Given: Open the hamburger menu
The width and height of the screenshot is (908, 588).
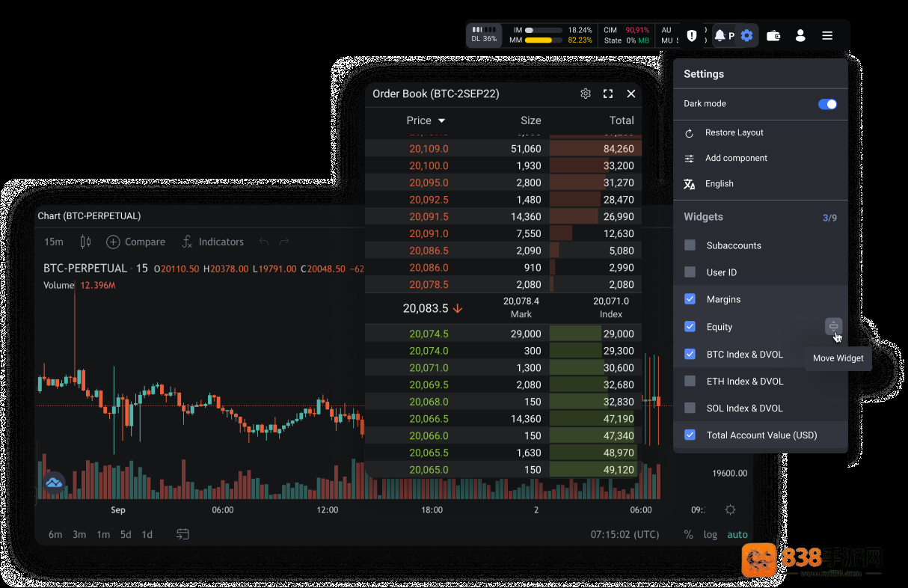Looking at the screenshot, I should coord(827,35).
